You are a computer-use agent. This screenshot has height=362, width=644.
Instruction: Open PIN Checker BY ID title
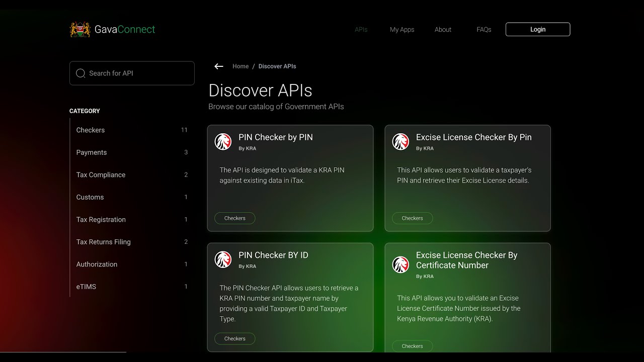click(273, 255)
